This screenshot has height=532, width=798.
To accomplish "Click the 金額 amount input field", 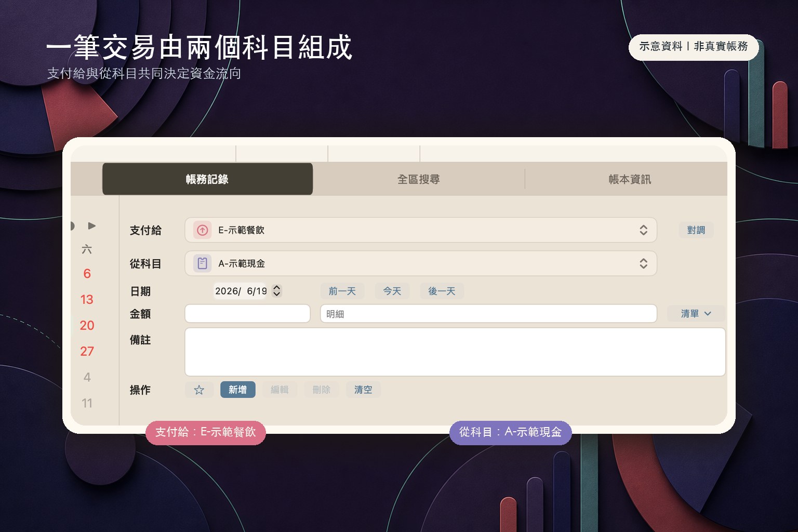I will point(248,314).
